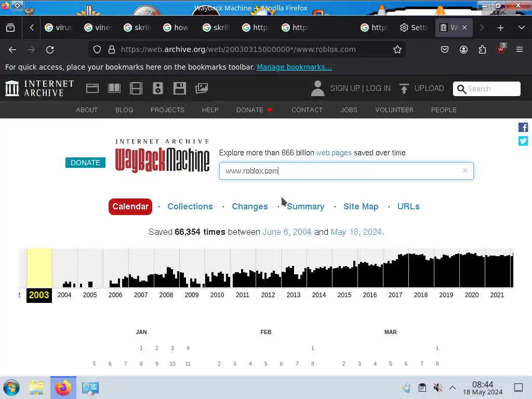
Task: Open the VOLUNTEER menu item
Action: pyautogui.click(x=394, y=110)
